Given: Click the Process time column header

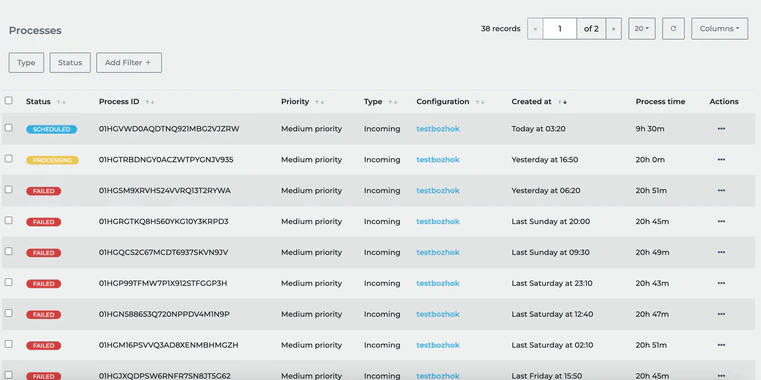Looking at the screenshot, I should [x=661, y=101].
